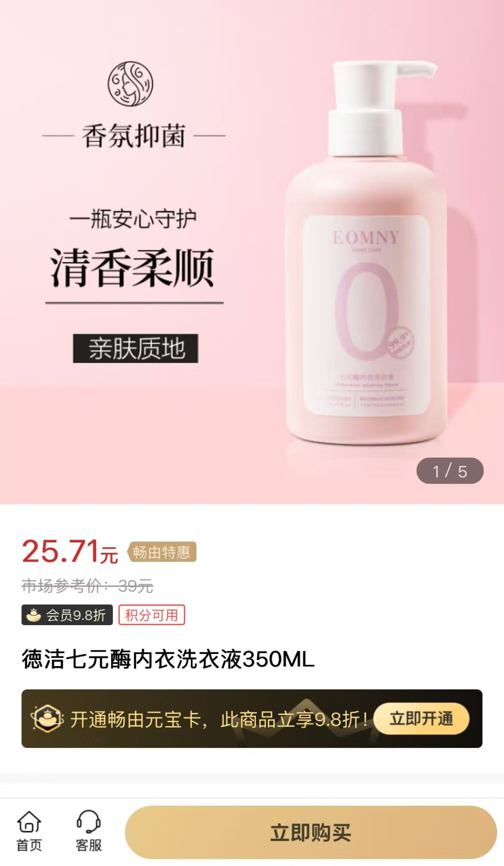Tap the 立即开通 activate button

pos(421,718)
